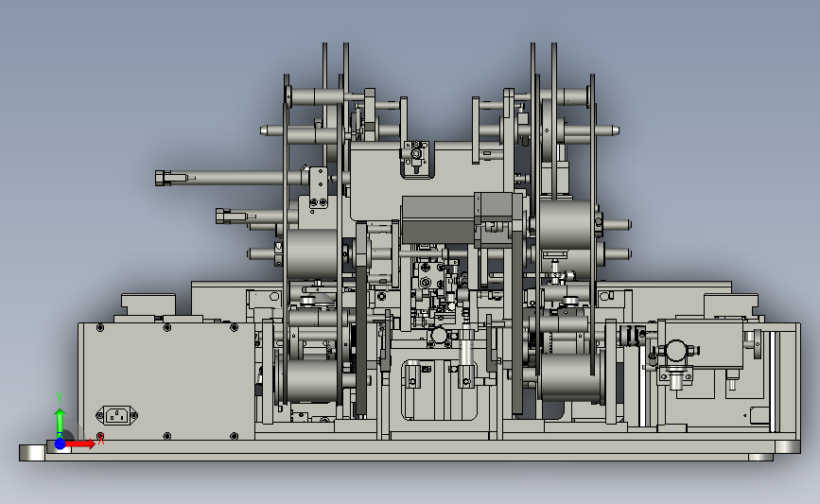The image size is (820, 504).
Task: Select the rounded foot at the base plate's left end
Action: 32,453
